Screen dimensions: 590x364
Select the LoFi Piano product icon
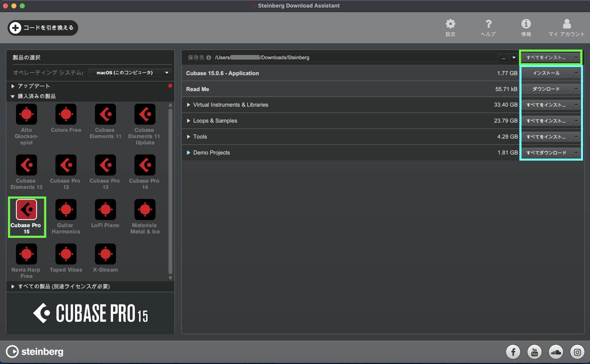(x=105, y=210)
